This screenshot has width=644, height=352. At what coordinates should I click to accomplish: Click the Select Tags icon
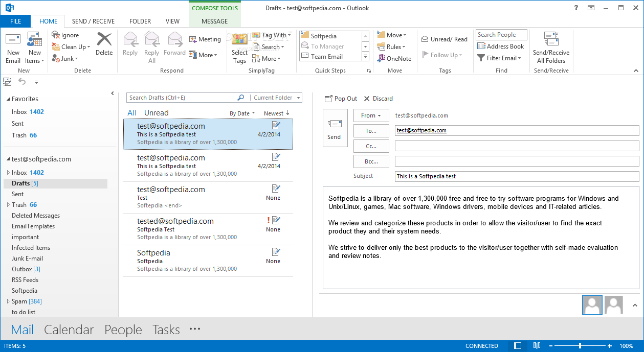[239, 40]
